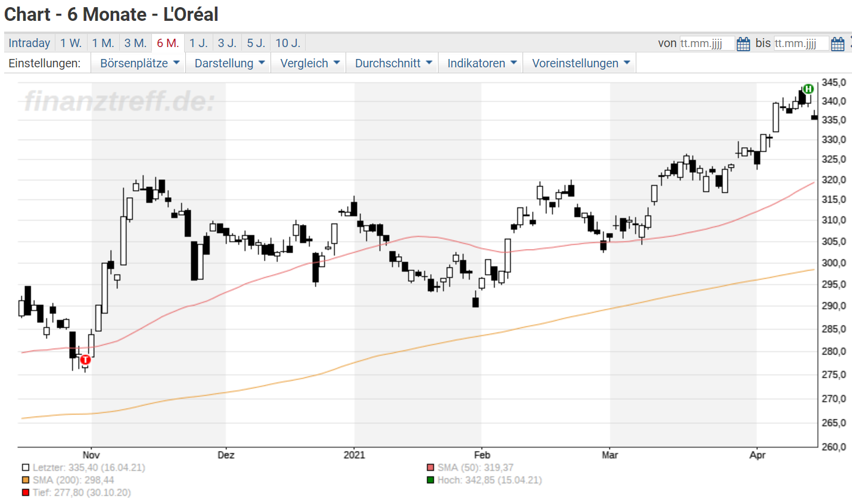
Task: Switch chart to 5 J. range
Action: [x=256, y=43]
